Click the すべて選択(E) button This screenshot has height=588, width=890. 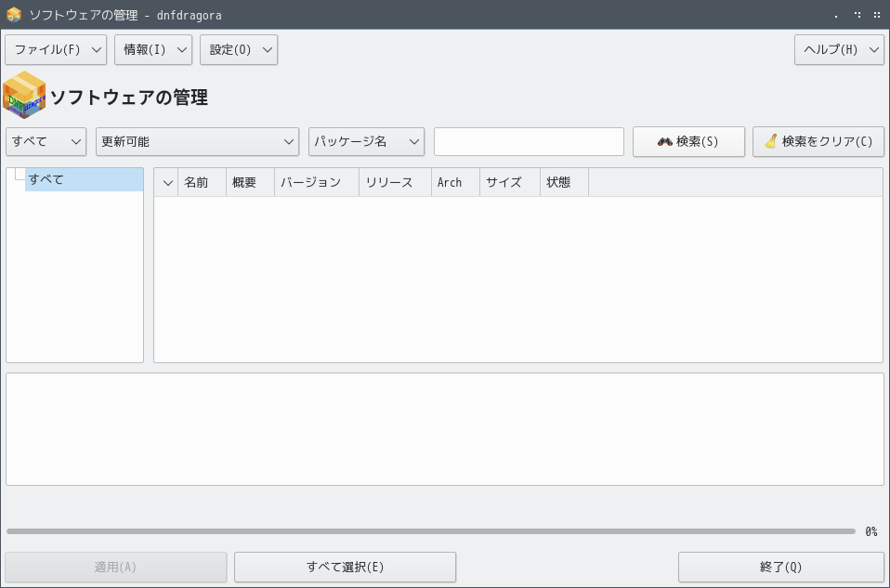[345, 567]
